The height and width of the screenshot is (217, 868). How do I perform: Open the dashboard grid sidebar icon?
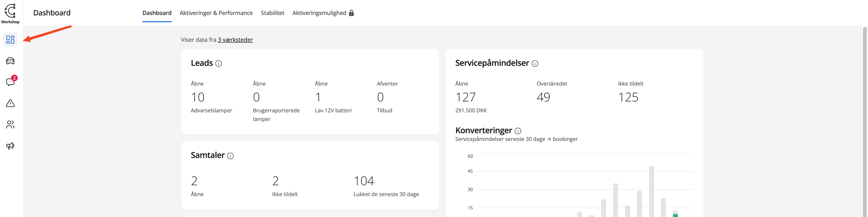pyautogui.click(x=10, y=40)
